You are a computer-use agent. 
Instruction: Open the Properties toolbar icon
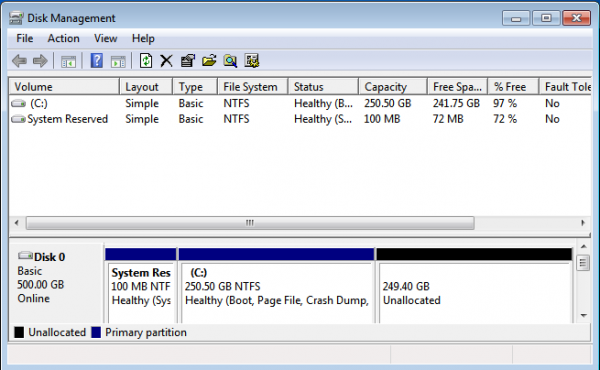pos(188,61)
